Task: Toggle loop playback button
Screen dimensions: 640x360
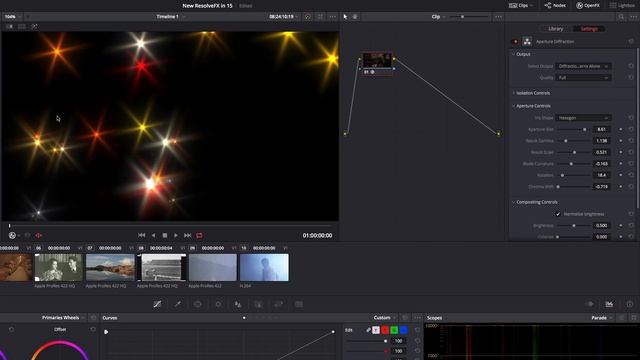Action: click(199, 236)
